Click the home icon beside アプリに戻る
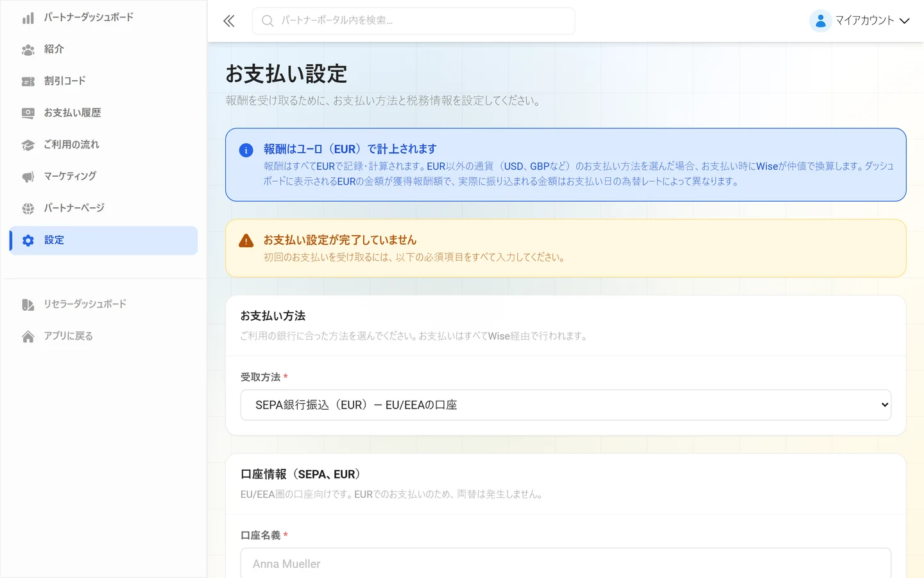Screen dimensions: 924x578 pyautogui.click(x=28, y=337)
